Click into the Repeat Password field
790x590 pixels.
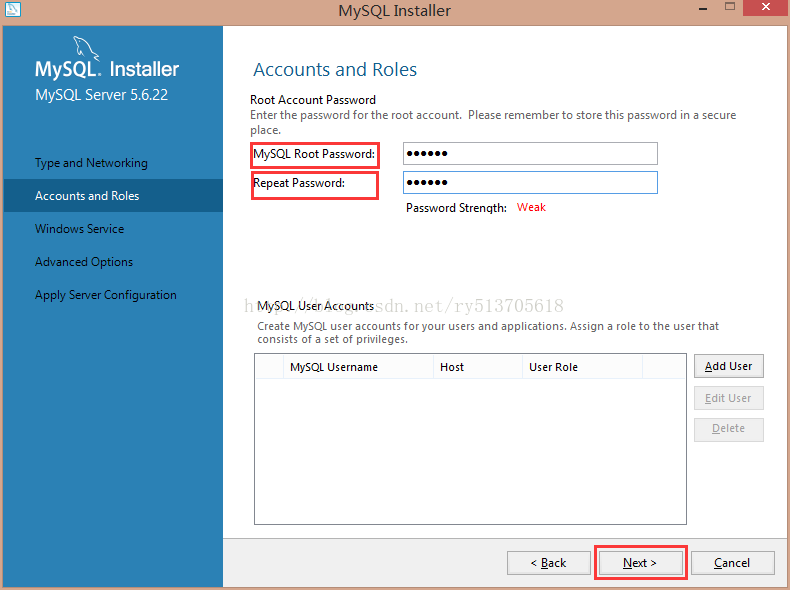[x=530, y=182]
